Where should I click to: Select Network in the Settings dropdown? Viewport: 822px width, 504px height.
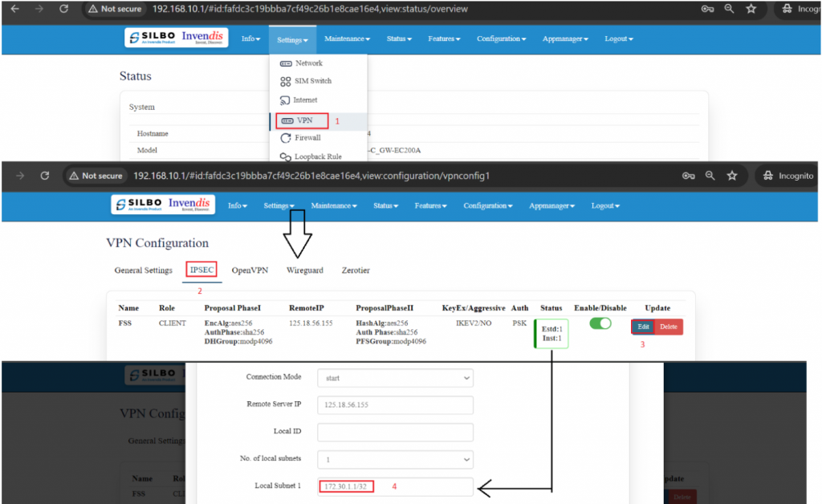(x=308, y=63)
